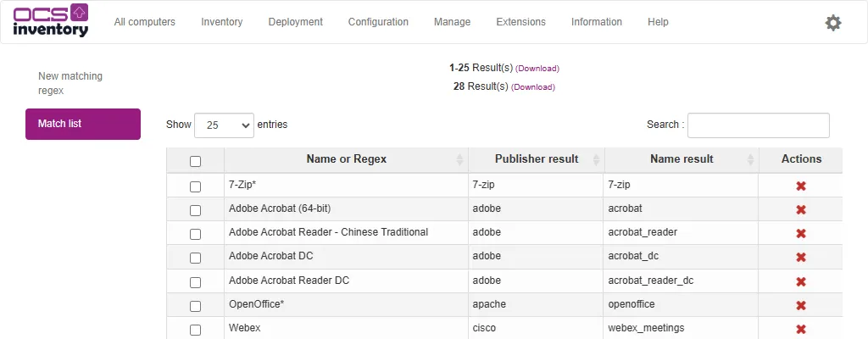Screen dimensions: 868x339
Task: Sort by Name or Regex column arrows
Action: click(x=459, y=160)
